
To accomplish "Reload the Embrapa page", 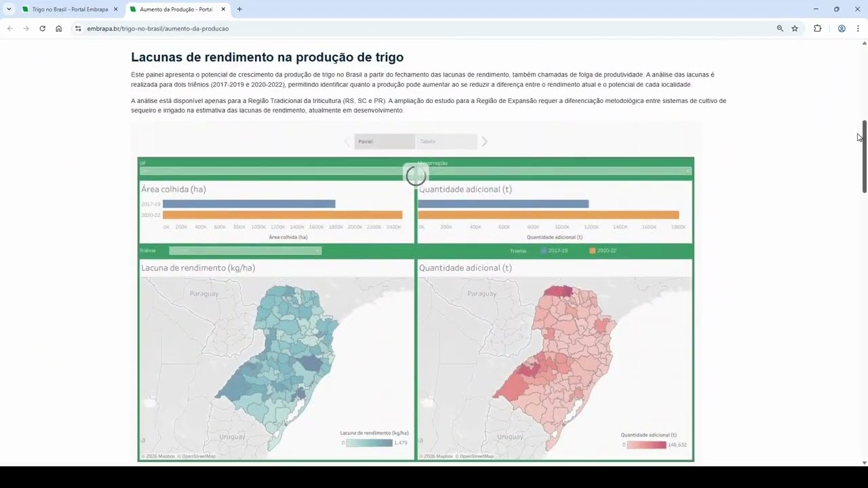I will pos(42,28).
